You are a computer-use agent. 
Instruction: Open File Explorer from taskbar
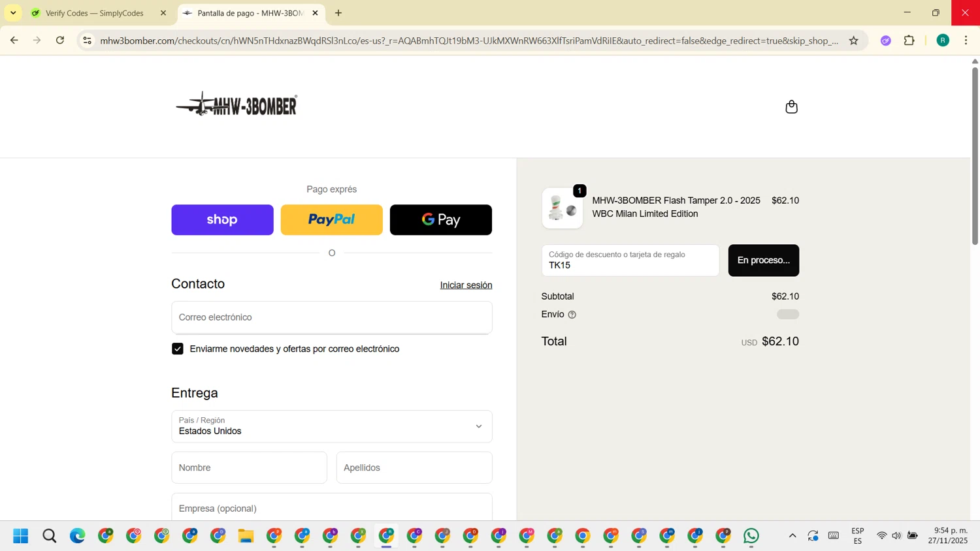246,536
